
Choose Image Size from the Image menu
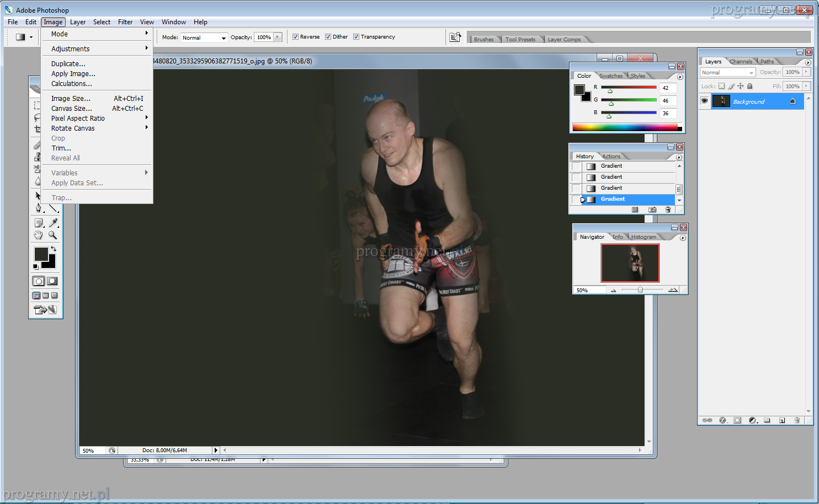pos(71,99)
